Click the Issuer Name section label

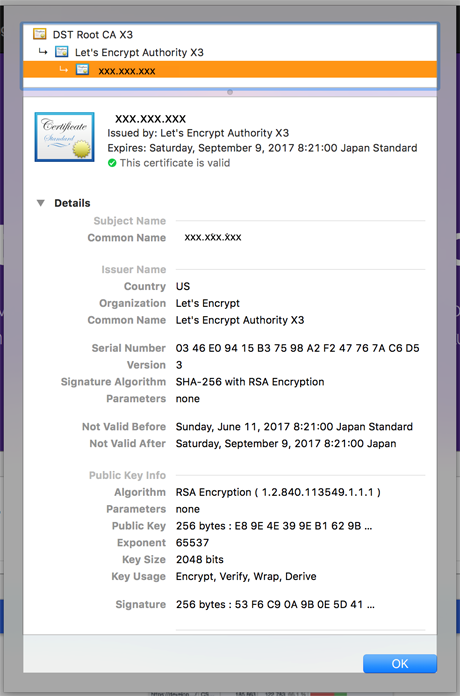click(x=133, y=269)
